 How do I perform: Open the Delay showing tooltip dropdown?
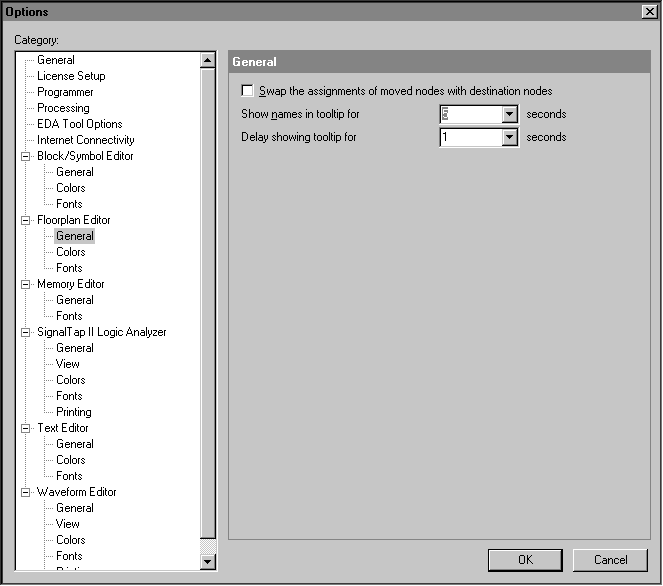[x=509, y=137]
